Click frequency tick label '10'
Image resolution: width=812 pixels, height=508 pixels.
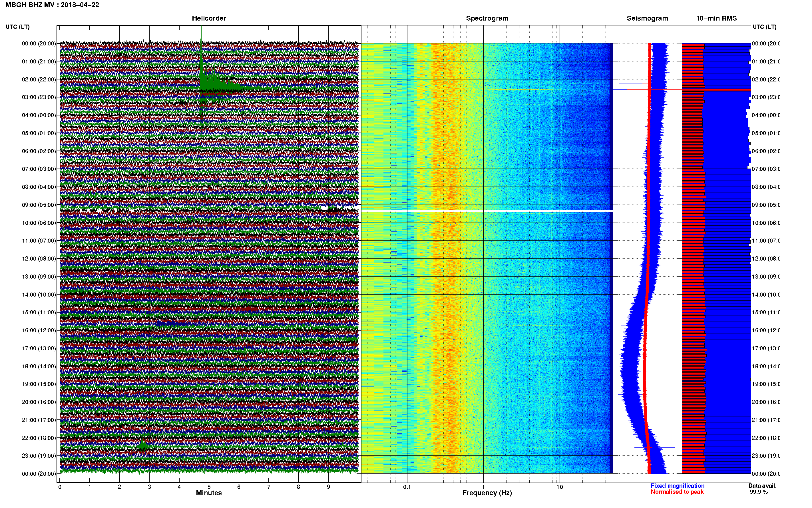point(560,487)
